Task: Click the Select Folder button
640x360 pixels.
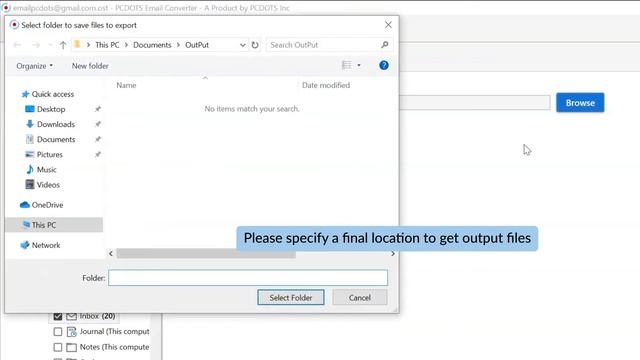Action: 291,298
